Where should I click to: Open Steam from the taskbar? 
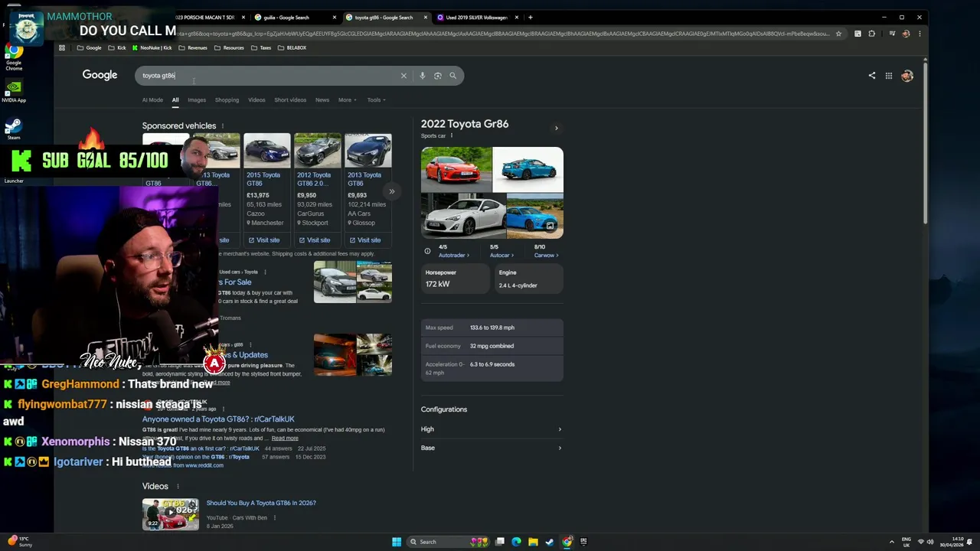point(550,542)
